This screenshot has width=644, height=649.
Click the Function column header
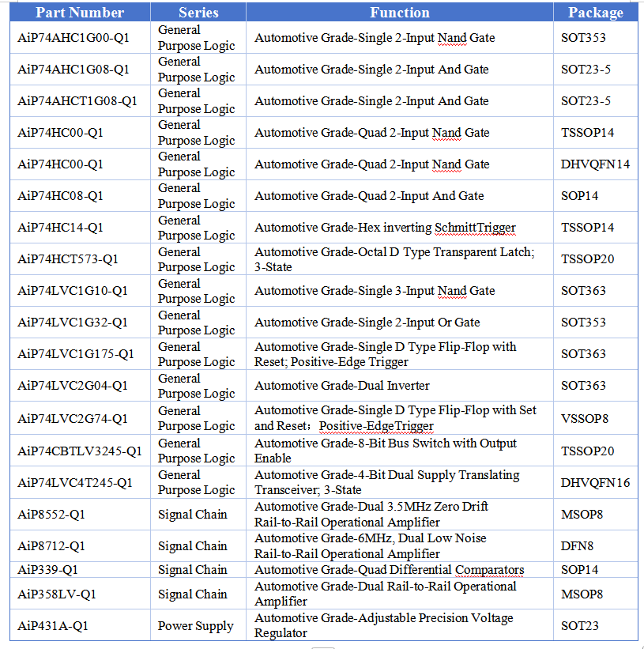pos(400,13)
